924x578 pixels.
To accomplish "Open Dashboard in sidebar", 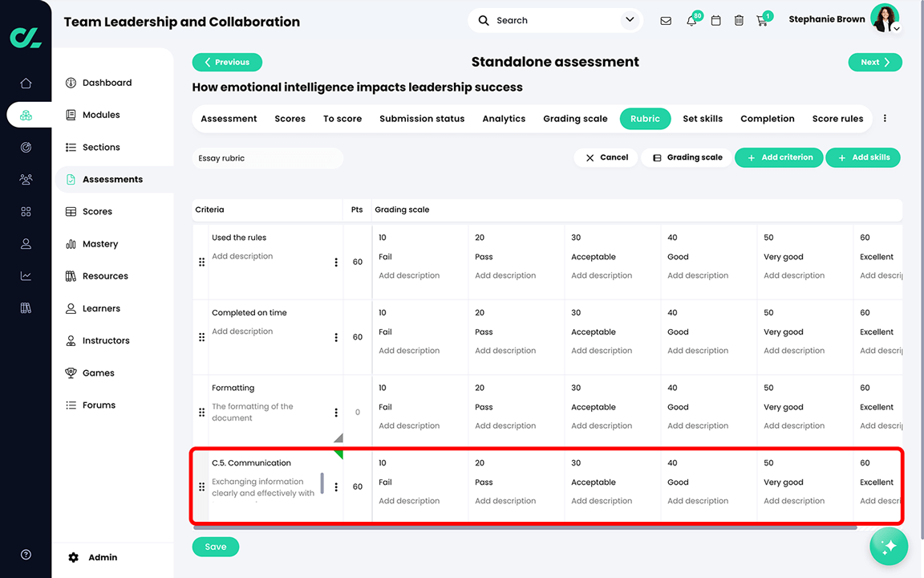I will [x=99, y=83].
